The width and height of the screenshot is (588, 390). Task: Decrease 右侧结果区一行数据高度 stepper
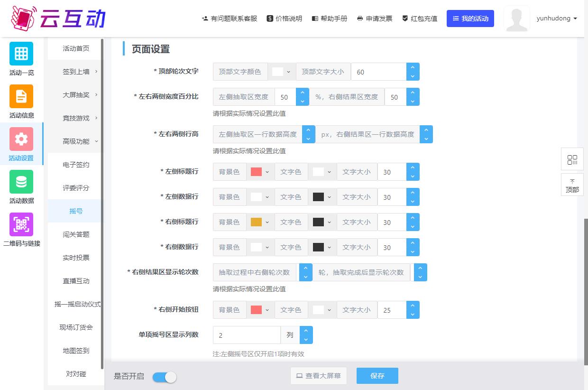pyautogui.click(x=426, y=139)
